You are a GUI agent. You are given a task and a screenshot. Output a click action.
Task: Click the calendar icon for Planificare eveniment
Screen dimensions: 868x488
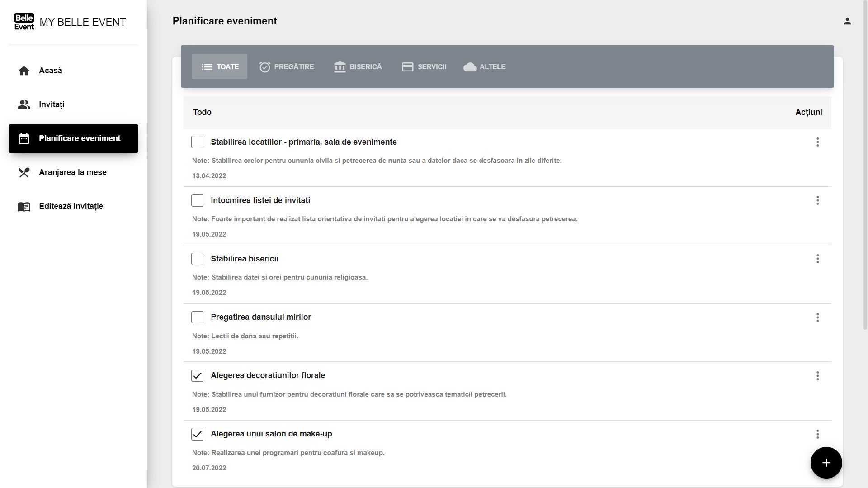coord(24,138)
